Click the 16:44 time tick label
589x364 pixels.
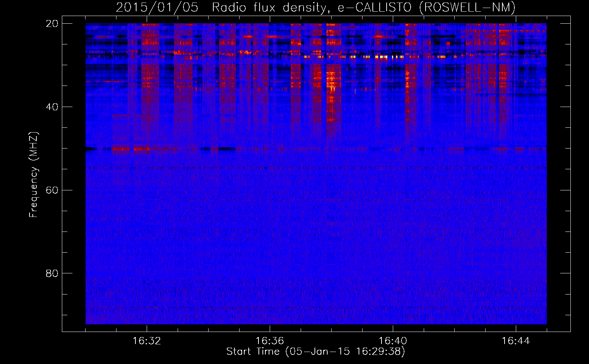[x=516, y=341]
